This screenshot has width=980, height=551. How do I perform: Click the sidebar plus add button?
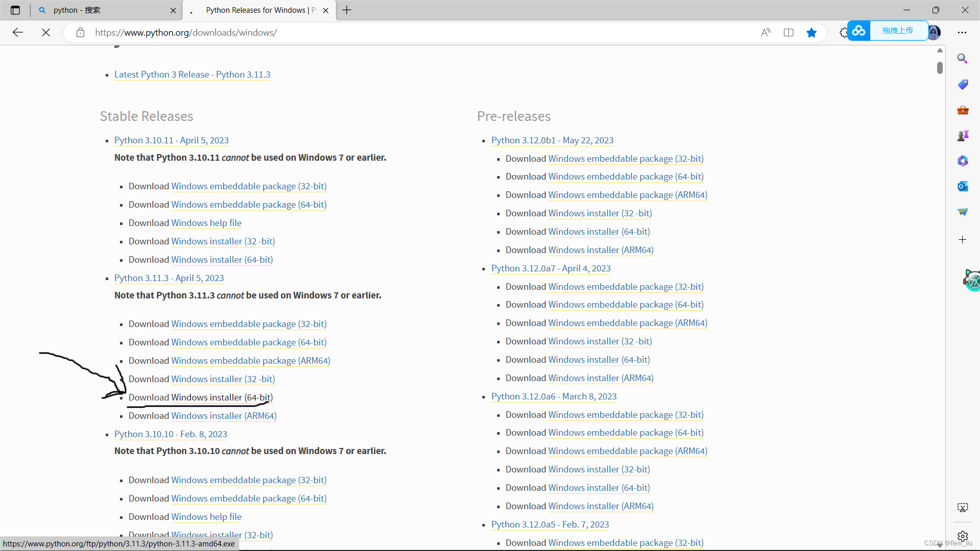click(x=963, y=240)
